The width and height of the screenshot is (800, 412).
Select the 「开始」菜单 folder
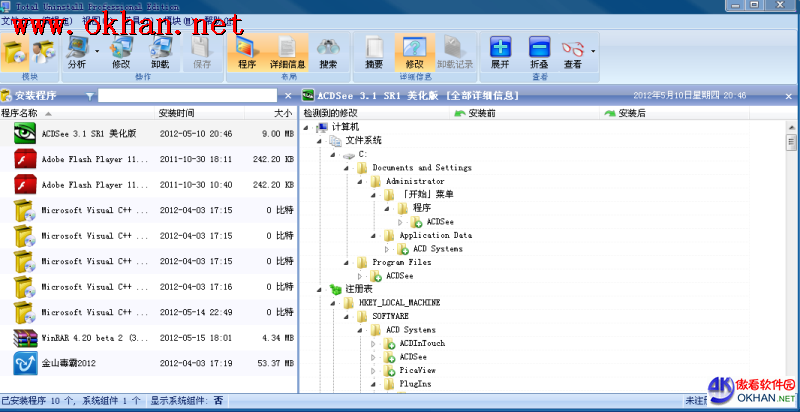coord(428,194)
